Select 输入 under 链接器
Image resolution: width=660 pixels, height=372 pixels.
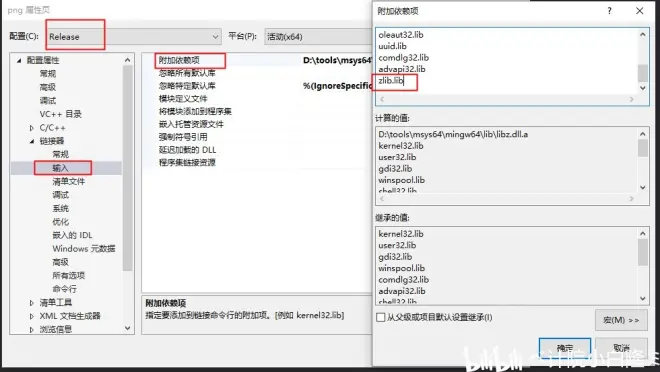(61, 168)
